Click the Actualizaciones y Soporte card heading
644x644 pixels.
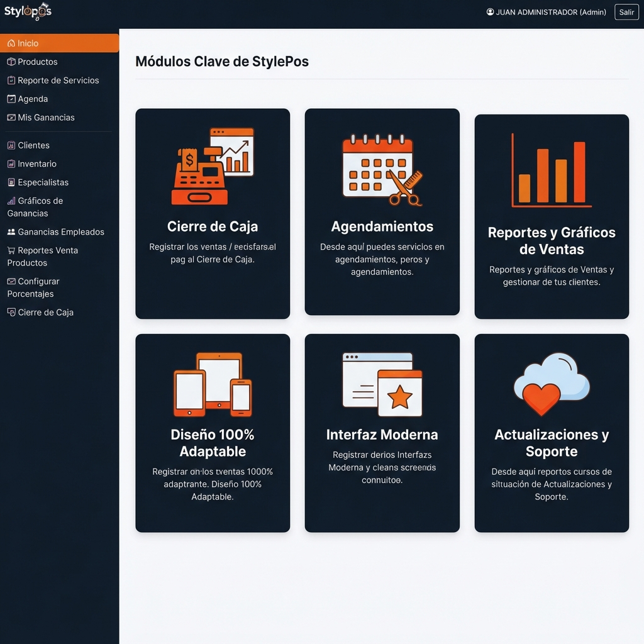pyautogui.click(x=551, y=443)
